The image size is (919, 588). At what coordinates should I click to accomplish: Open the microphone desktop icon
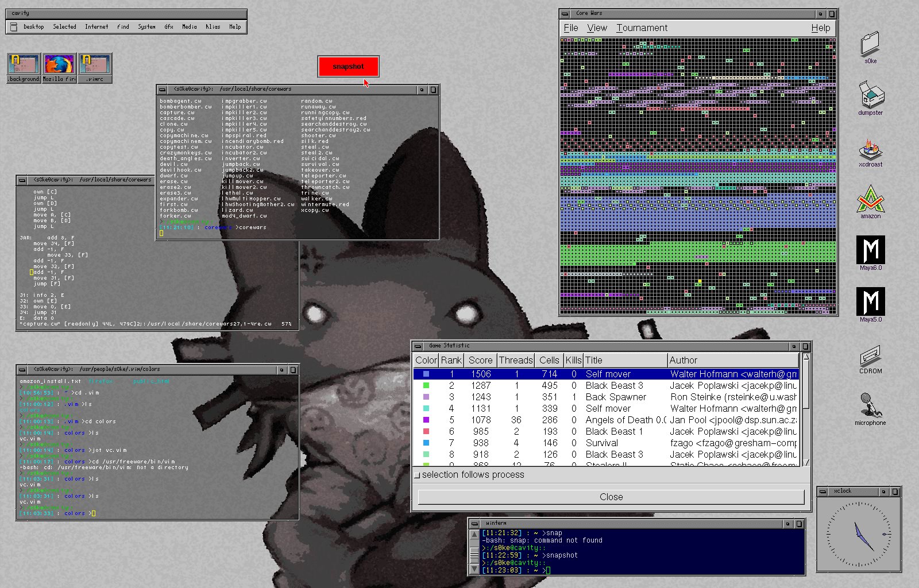tap(870, 405)
